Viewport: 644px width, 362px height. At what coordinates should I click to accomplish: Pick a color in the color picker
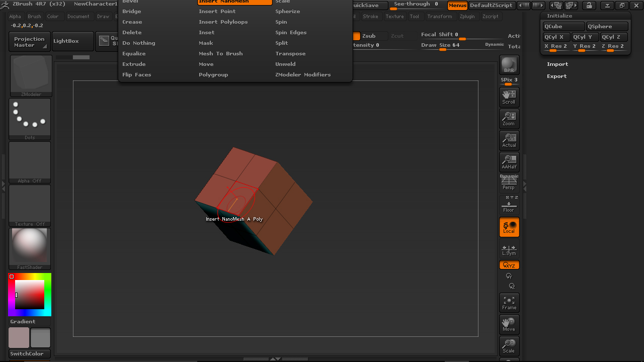click(30, 295)
